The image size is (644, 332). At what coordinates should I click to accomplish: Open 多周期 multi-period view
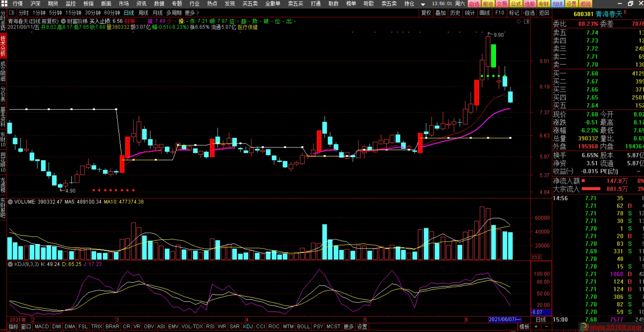tap(174, 13)
